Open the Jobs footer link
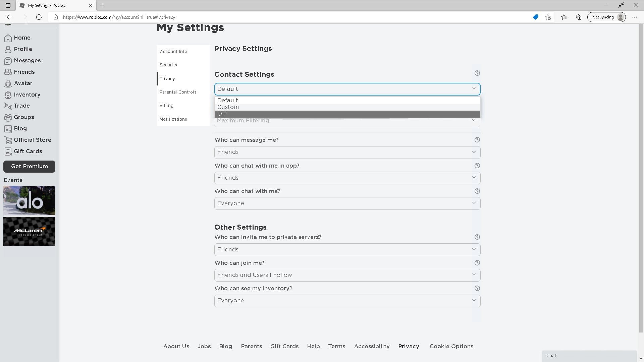This screenshot has height=362, width=644. pos(204,347)
